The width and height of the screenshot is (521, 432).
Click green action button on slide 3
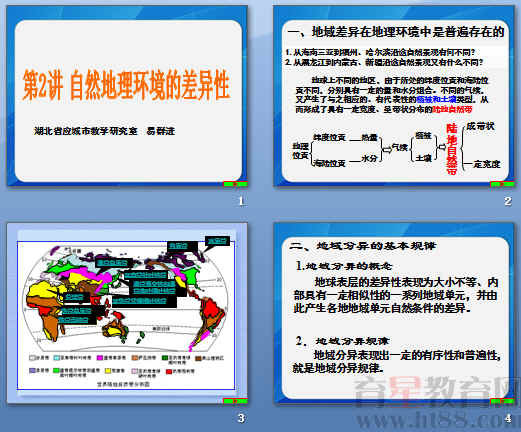235,401
